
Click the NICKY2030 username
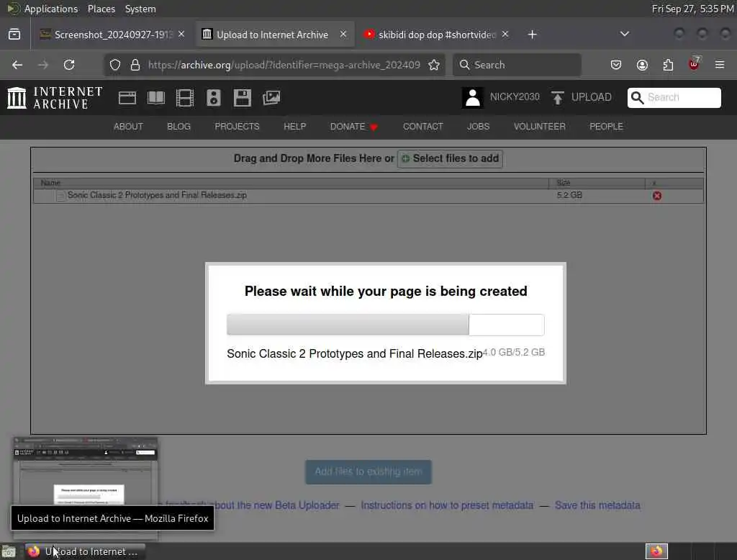515,97
